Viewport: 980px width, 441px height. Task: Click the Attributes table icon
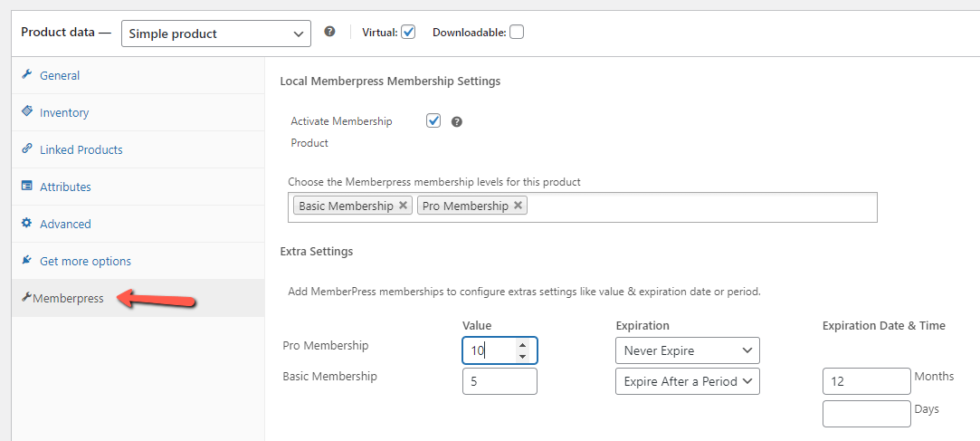[x=27, y=187]
